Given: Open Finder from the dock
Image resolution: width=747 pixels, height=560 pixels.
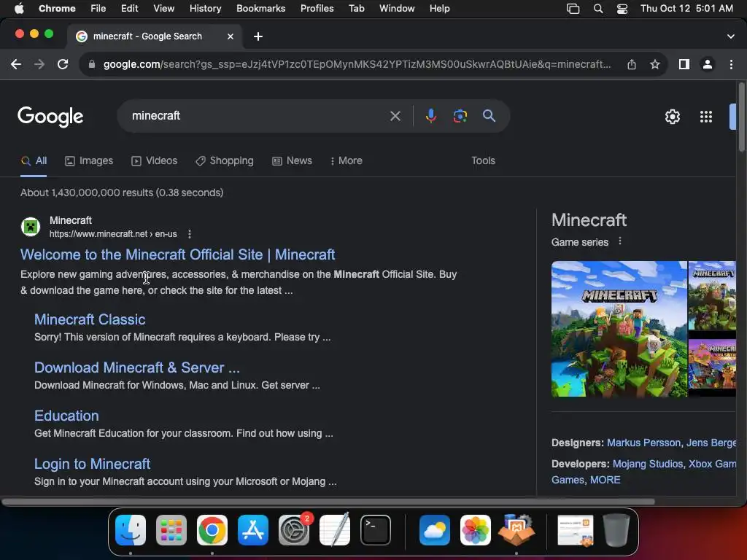Looking at the screenshot, I should coord(131,530).
